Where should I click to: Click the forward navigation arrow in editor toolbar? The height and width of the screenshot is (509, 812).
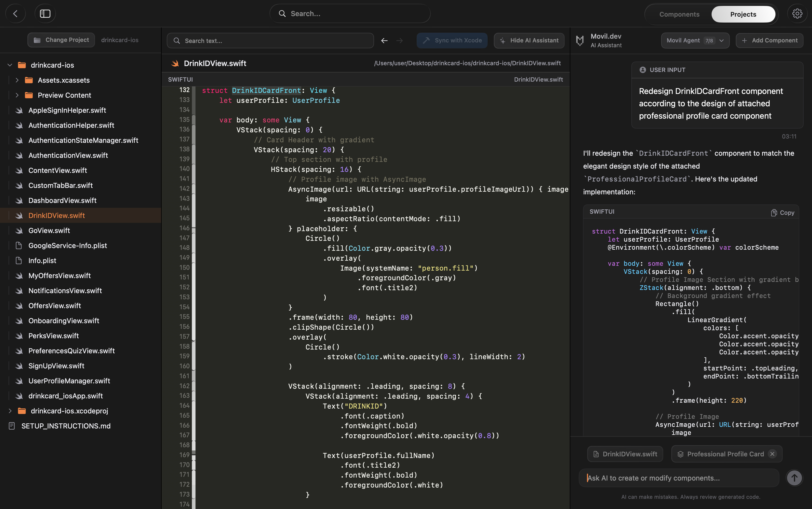coord(400,40)
